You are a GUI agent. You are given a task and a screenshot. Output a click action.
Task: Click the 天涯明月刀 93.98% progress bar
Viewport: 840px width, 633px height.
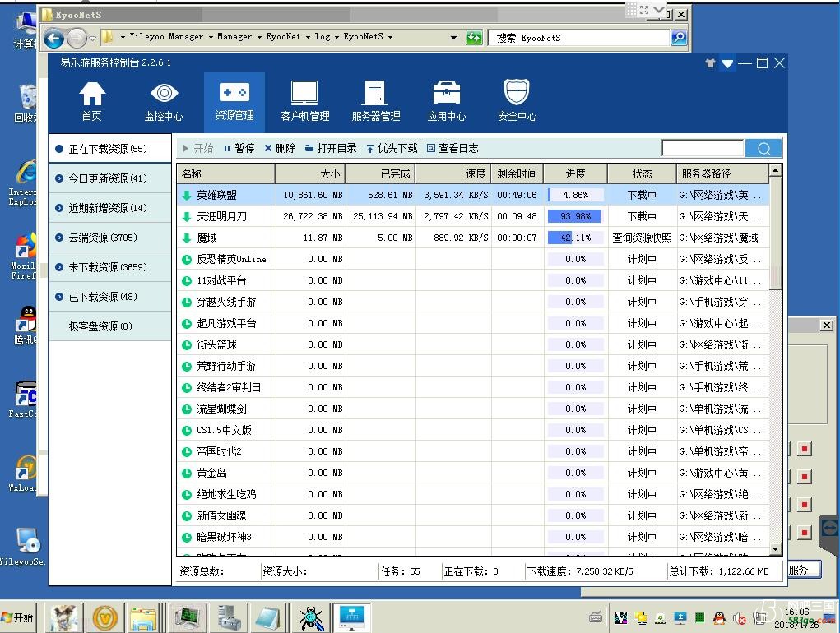click(x=575, y=216)
